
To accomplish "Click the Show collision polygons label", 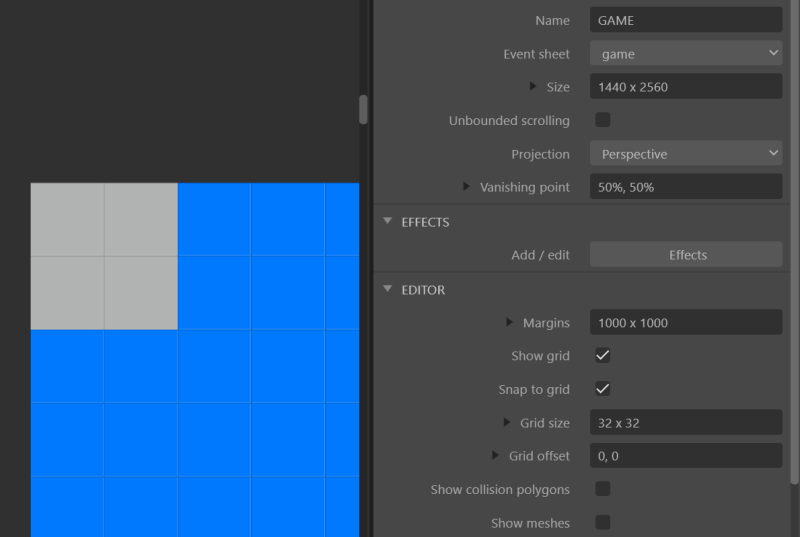I will pyautogui.click(x=500, y=490).
